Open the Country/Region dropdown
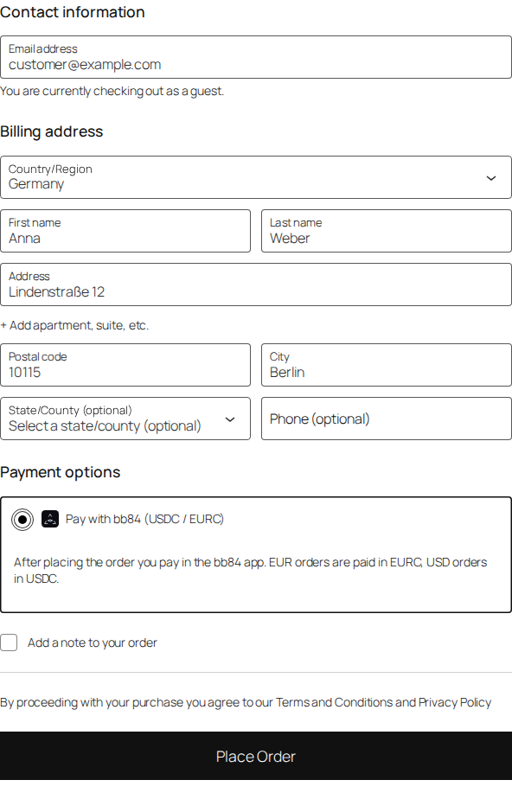 (x=256, y=177)
